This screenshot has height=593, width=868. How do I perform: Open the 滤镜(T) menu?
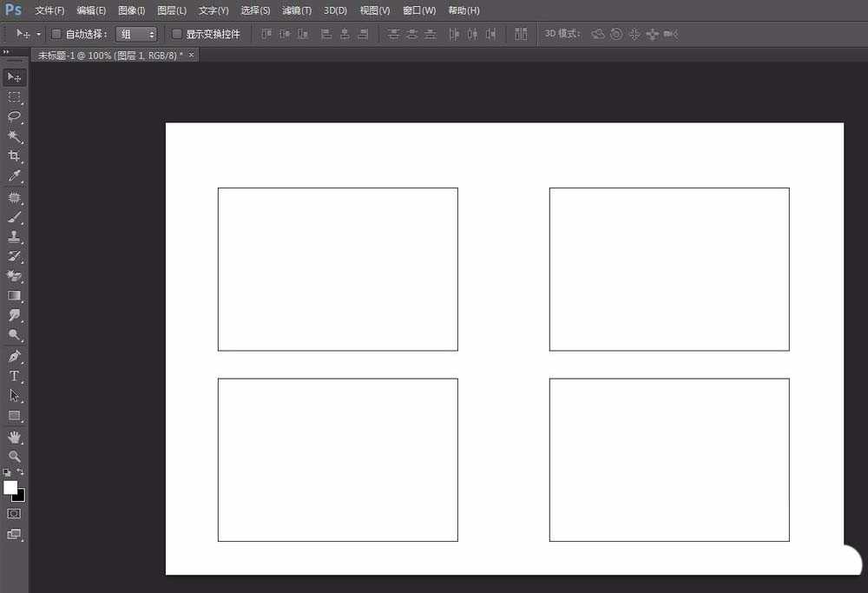[x=297, y=10]
